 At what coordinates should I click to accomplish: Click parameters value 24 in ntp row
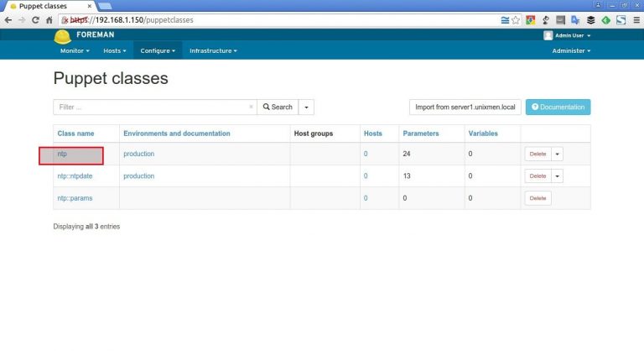(x=407, y=154)
